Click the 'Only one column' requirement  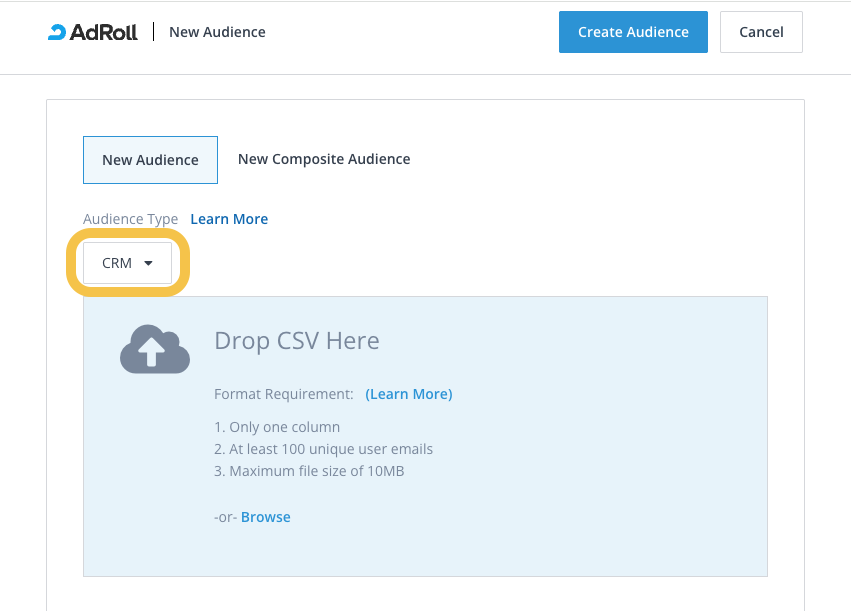[277, 427]
